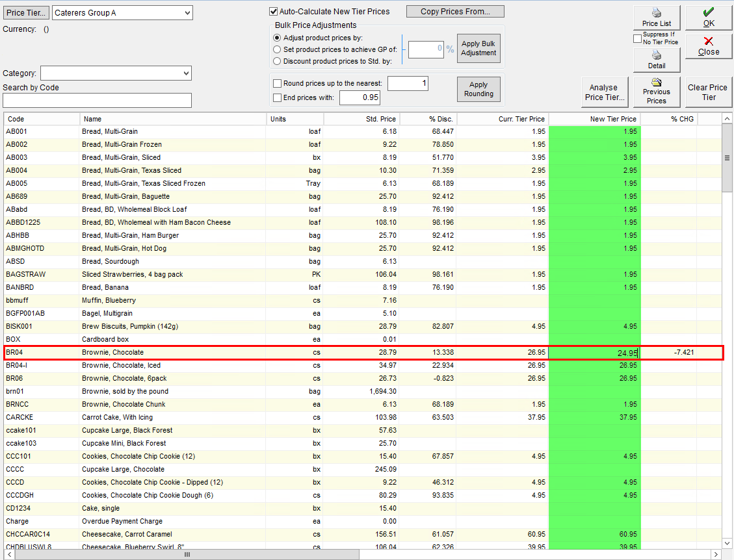
Task: Expand the Caterers Group A price tier dropdown
Action: coord(122,12)
